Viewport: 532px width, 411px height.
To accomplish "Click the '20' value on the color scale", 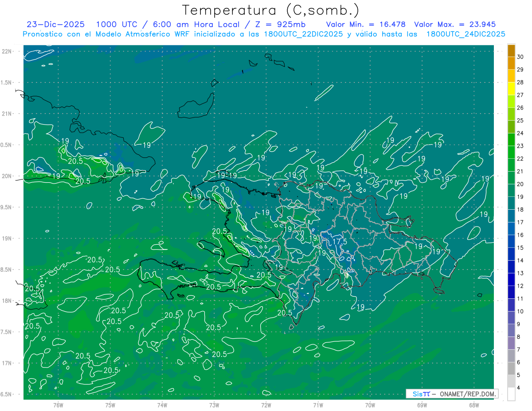I will point(520,184).
